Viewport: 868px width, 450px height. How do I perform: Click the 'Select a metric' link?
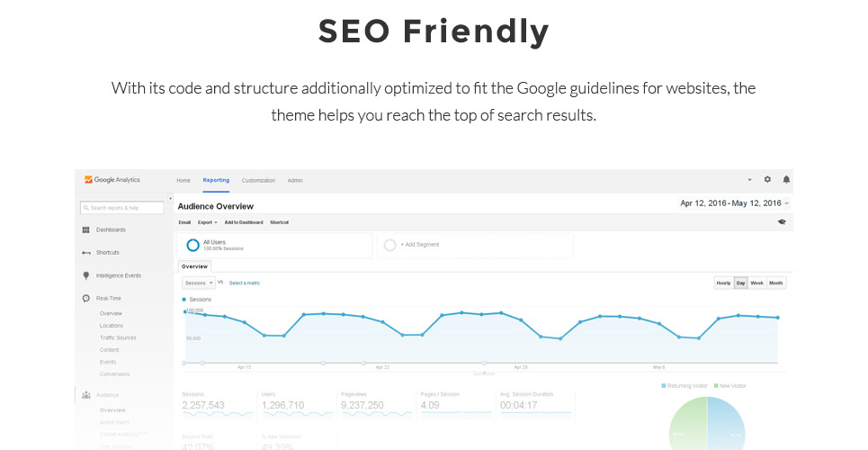(244, 283)
